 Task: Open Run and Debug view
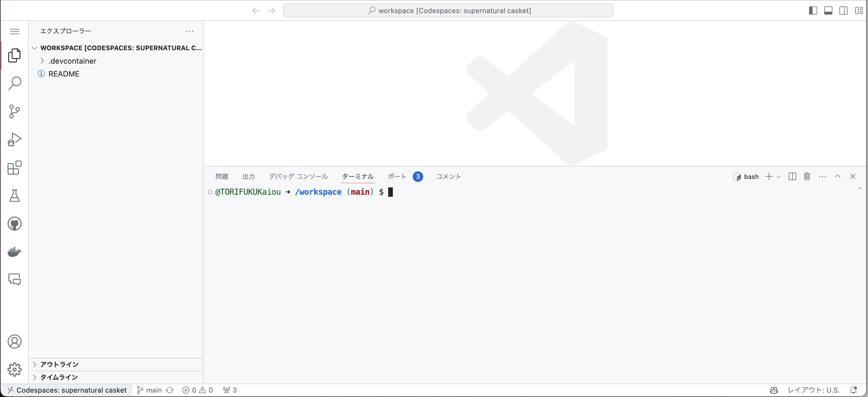pyautogui.click(x=15, y=139)
